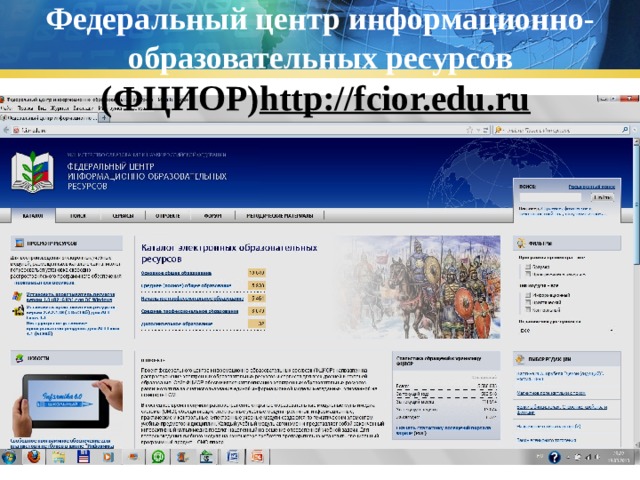Click the lightbulb icon in Фильтры header
Viewport: 640px width, 480px height.
click(521, 243)
